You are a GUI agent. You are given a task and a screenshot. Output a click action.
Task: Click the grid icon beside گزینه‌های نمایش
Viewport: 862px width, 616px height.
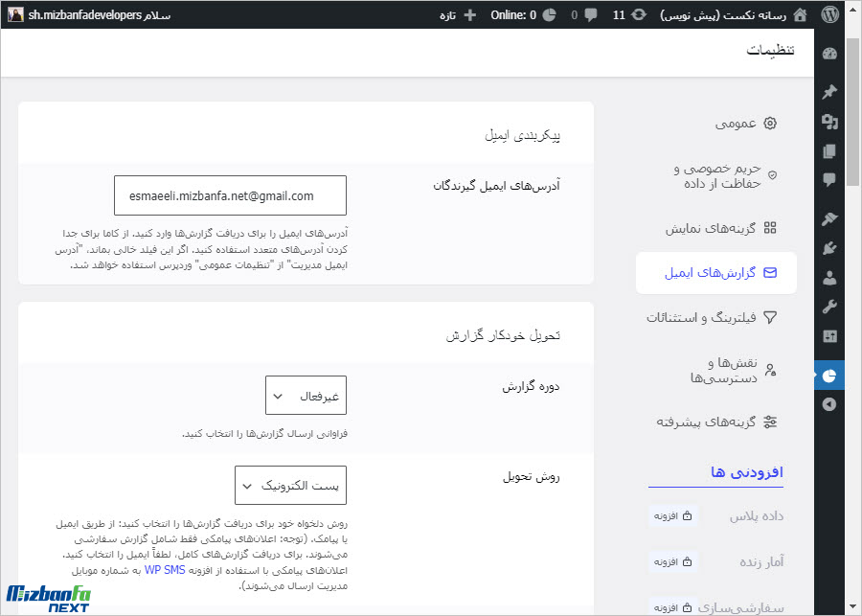[x=770, y=228]
